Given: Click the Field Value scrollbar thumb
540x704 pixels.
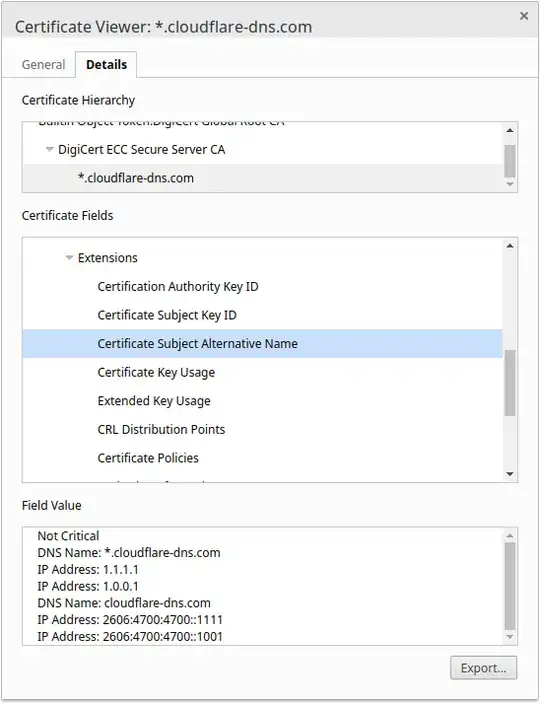Looking at the screenshot, I should tap(509, 586).
